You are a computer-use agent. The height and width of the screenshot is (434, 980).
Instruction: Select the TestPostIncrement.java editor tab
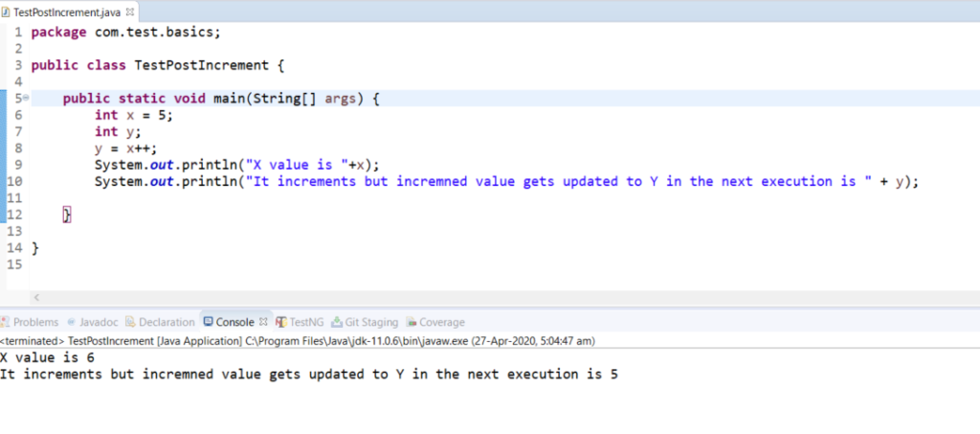[67, 11]
